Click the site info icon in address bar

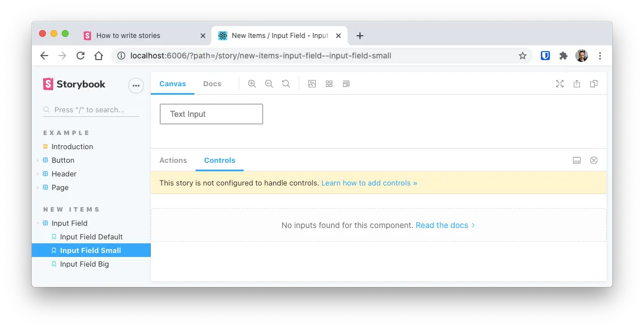121,56
